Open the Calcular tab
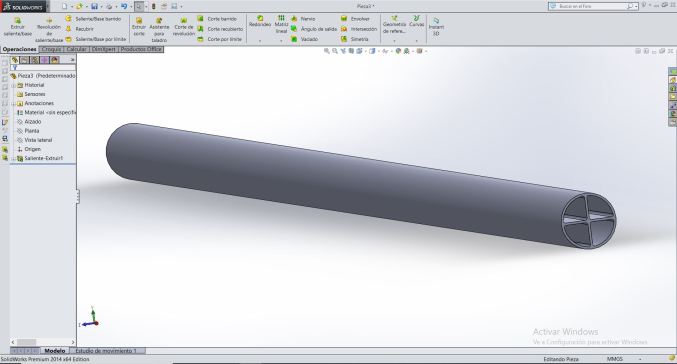Viewport: 677px width, 364px height. [x=77, y=49]
